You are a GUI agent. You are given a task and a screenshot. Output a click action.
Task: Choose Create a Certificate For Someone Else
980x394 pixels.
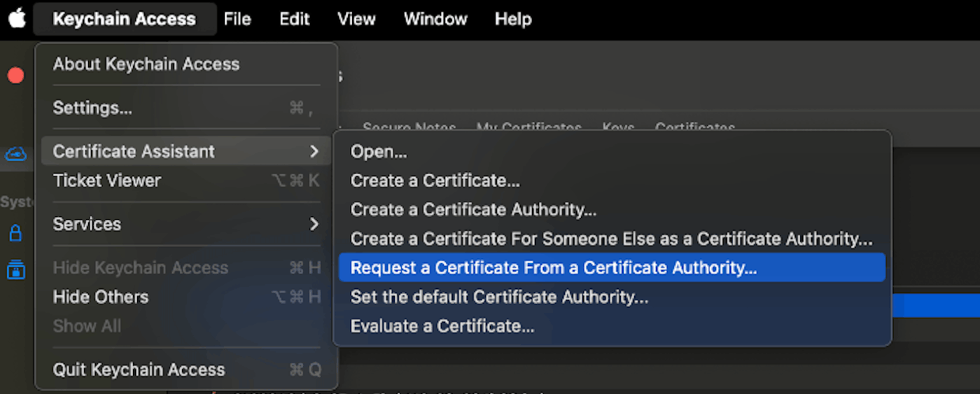coord(612,239)
